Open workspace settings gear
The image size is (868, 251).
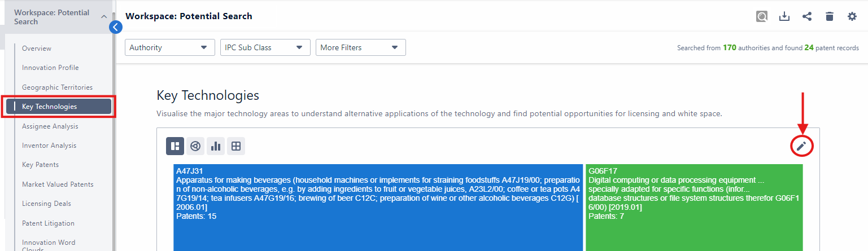[x=852, y=16]
